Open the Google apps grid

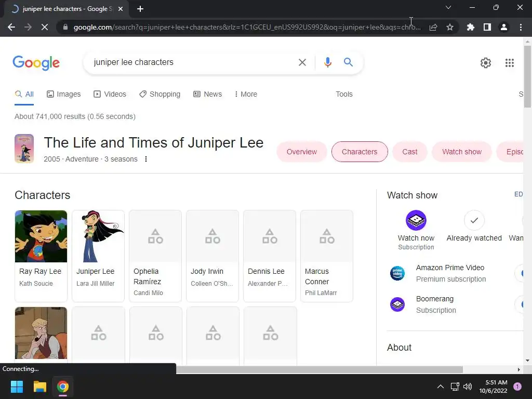[x=509, y=63]
